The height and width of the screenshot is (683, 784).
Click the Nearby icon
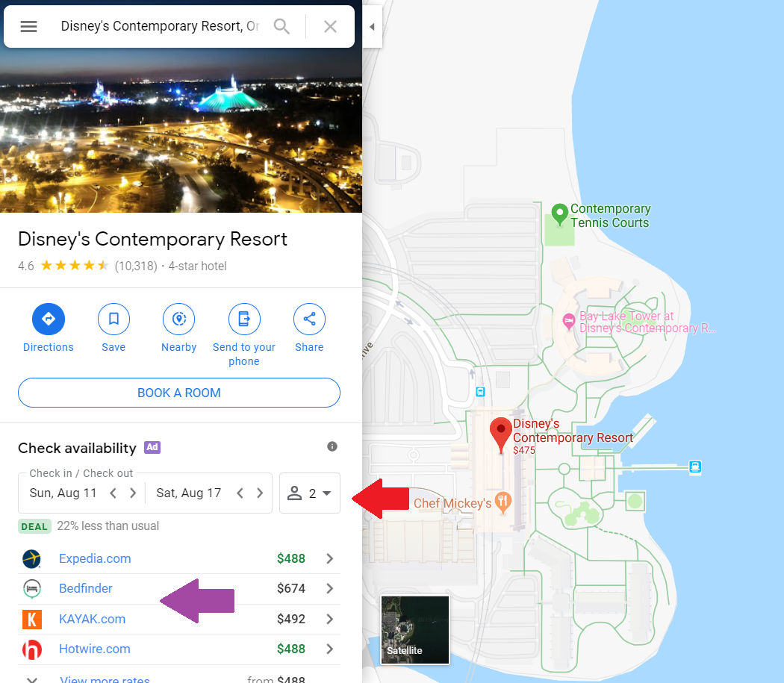click(179, 319)
